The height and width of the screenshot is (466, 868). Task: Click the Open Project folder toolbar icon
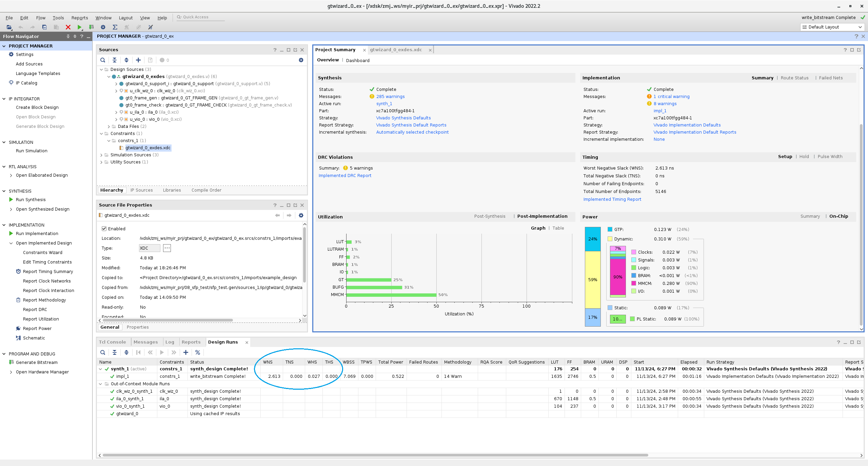point(9,27)
